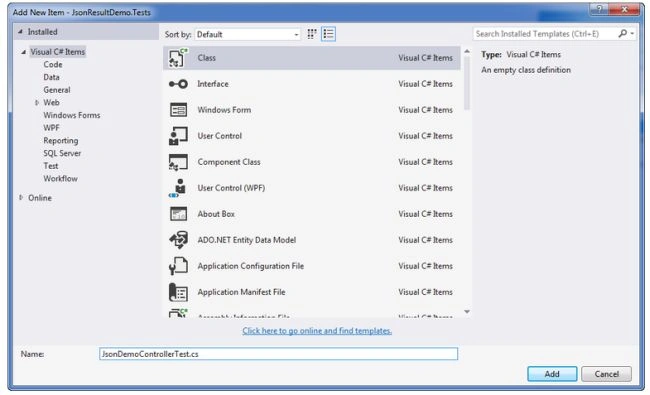Click the Installed header
The height and width of the screenshot is (395, 650).
[42, 32]
